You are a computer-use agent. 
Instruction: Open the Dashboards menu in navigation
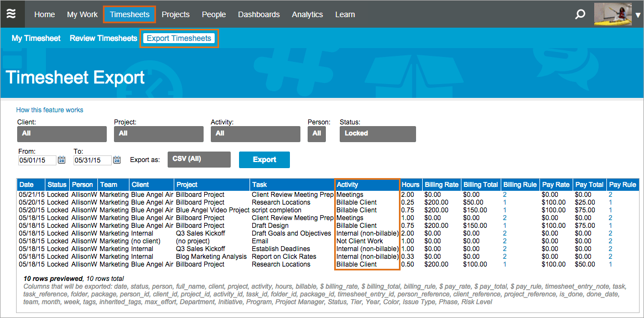pos(258,14)
